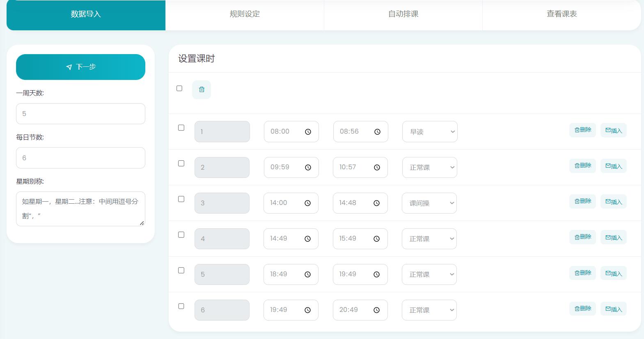
Task: Tick the checkbox for period 5
Action: click(x=181, y=270)
